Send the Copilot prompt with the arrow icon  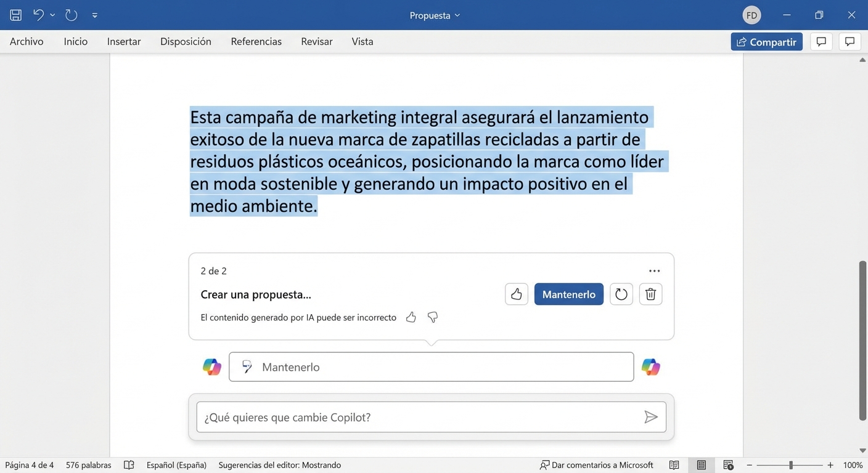click(652, 417)
